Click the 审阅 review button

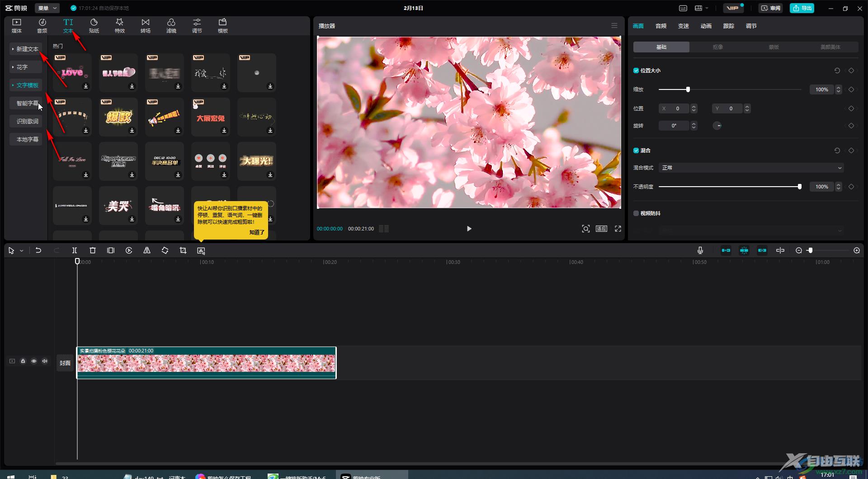(x=771, y=8)
